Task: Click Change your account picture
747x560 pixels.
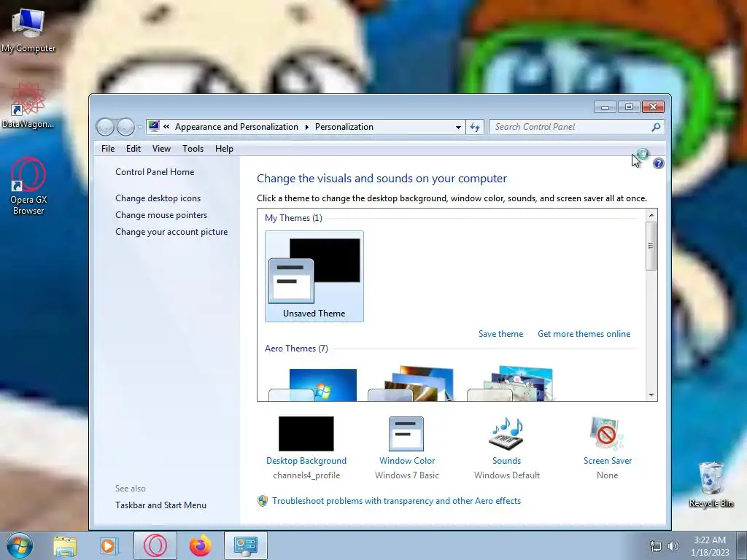Action: click(171, 232)
